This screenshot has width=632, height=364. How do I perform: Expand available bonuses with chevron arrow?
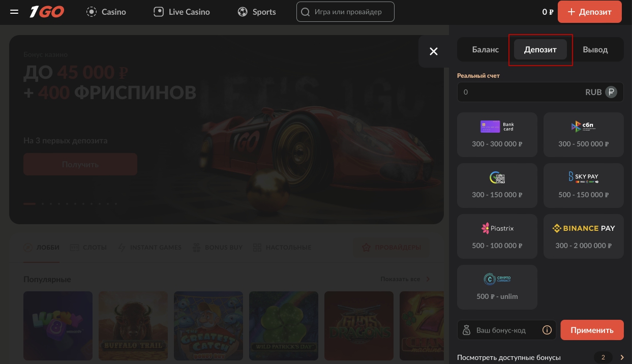pos(621,357)
